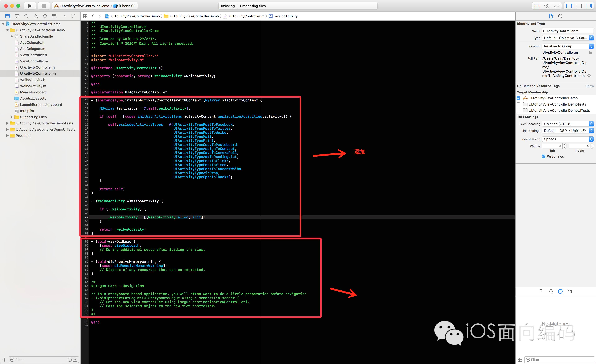The height and width of the screenshot is (364, 596).
Task: Enable UIActivityViewControllerDemoTests target membership
Action: pos(518,104)
